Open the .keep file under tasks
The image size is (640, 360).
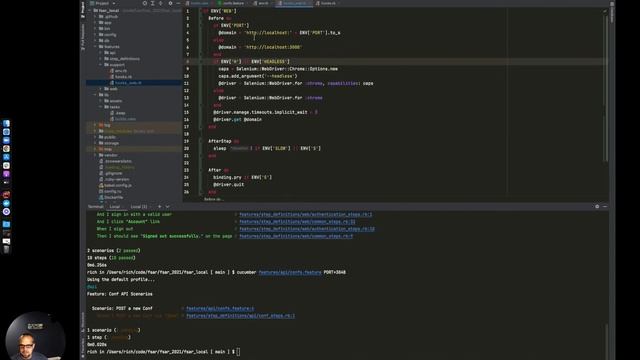118,113
